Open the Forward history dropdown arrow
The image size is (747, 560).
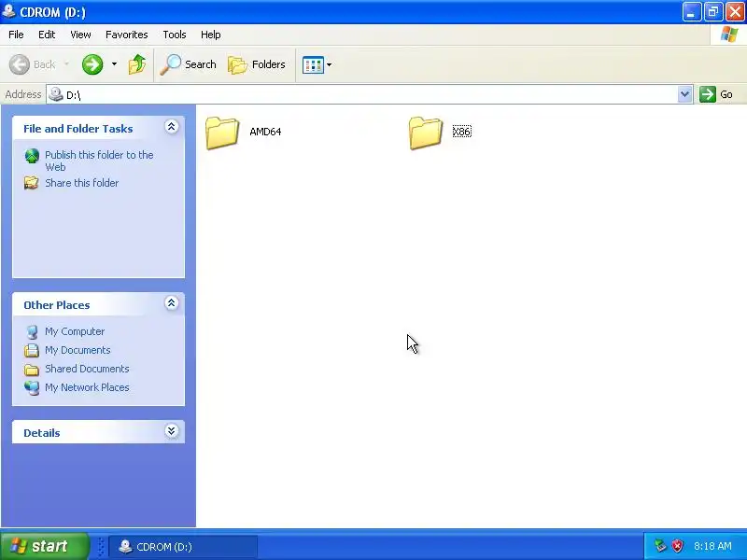[114, 64]
